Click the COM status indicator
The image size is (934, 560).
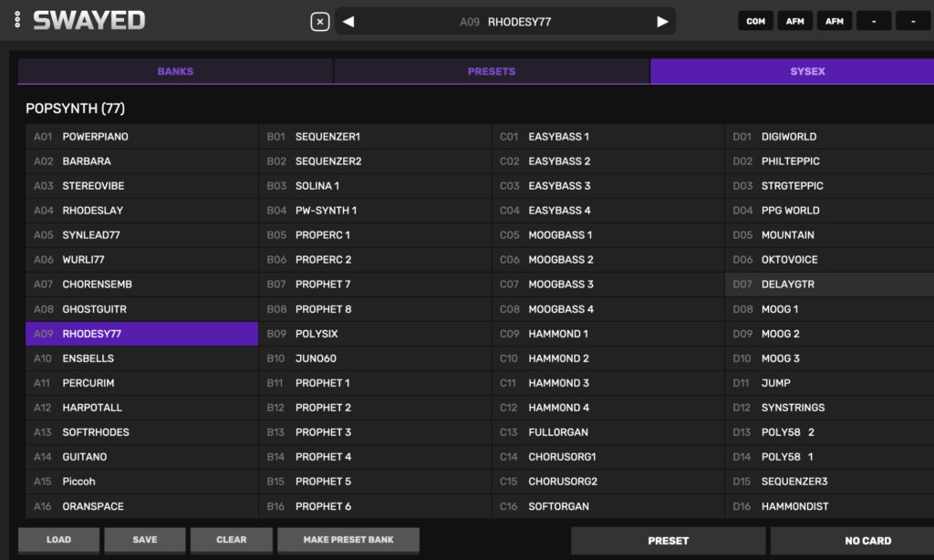755,21
